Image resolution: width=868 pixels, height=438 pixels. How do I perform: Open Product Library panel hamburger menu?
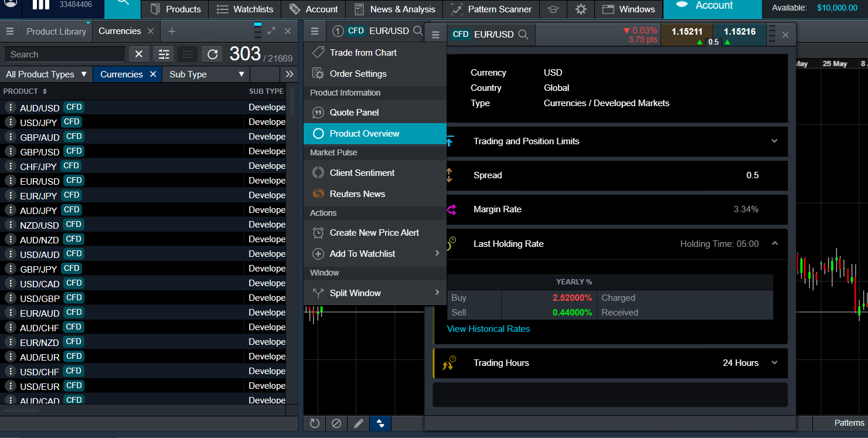10,31
